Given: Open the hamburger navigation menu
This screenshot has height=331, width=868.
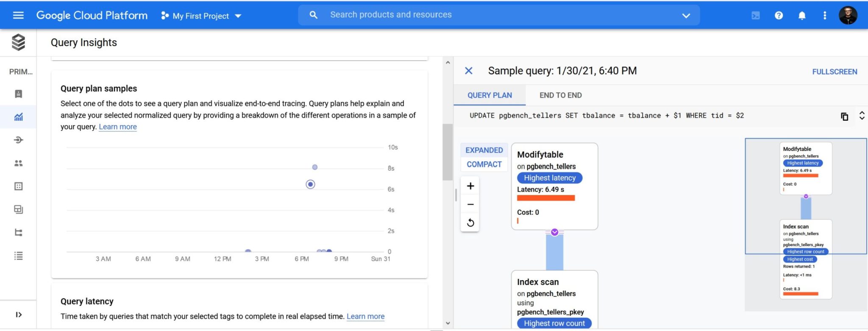Looking at the screenshot, I should 18,15.
